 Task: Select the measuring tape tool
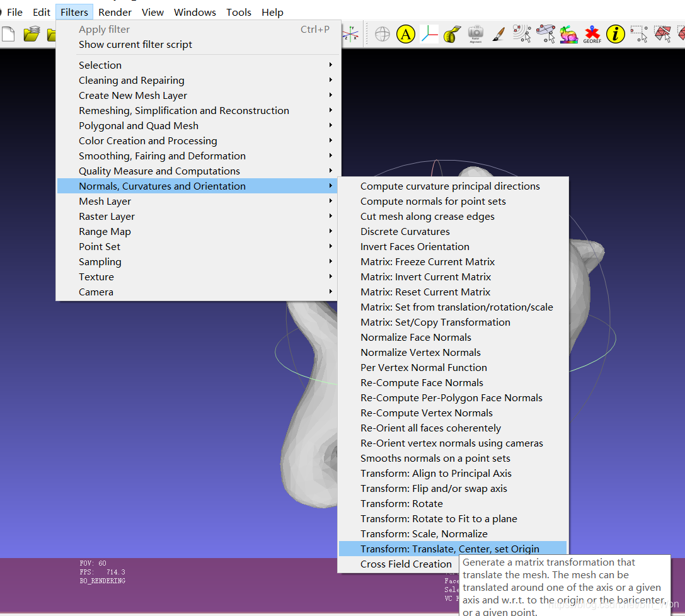coord(452,34)
